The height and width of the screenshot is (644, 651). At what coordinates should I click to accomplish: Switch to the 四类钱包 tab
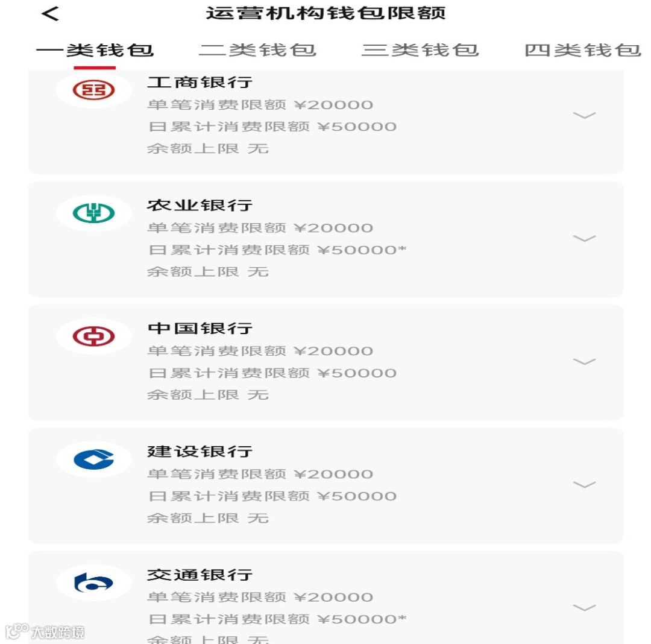tap(583, 50)
